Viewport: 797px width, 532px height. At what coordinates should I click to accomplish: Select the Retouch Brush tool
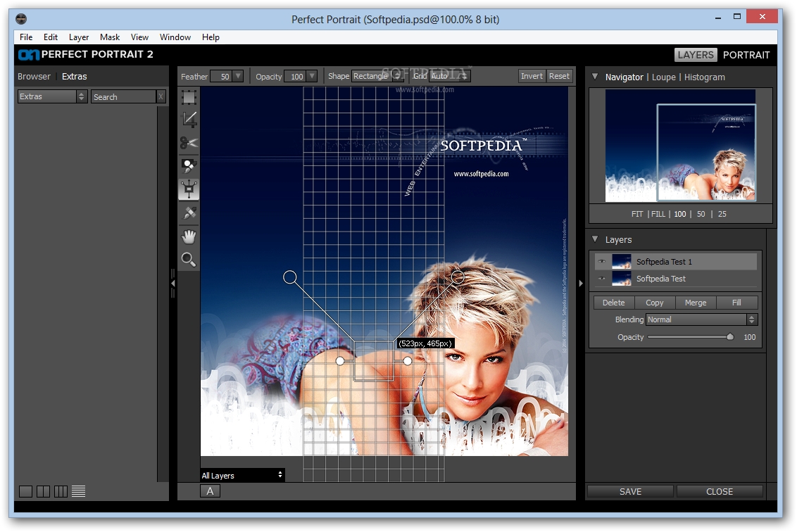coord(189,213)
